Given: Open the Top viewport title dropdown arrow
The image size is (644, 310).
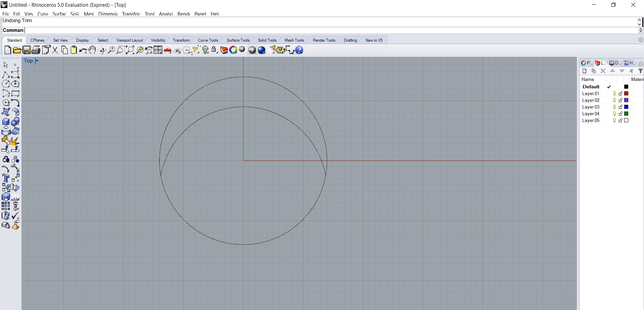Looking at the screenshot, I should point(37,61).
